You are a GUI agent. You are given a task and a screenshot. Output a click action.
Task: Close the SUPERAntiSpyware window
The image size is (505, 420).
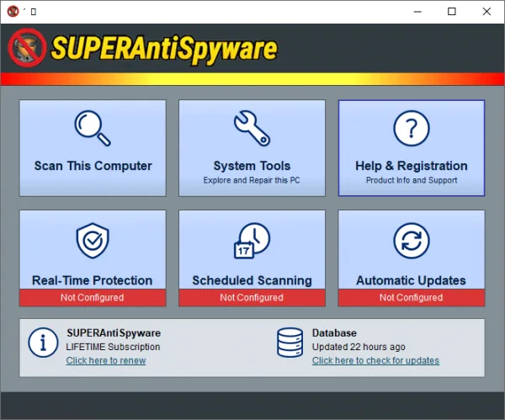click(486, 12)
